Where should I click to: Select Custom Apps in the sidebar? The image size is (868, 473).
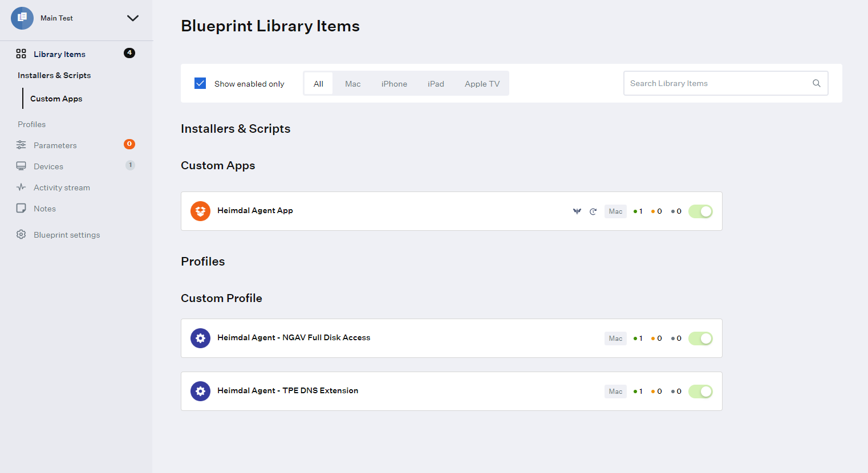[56, 99]
